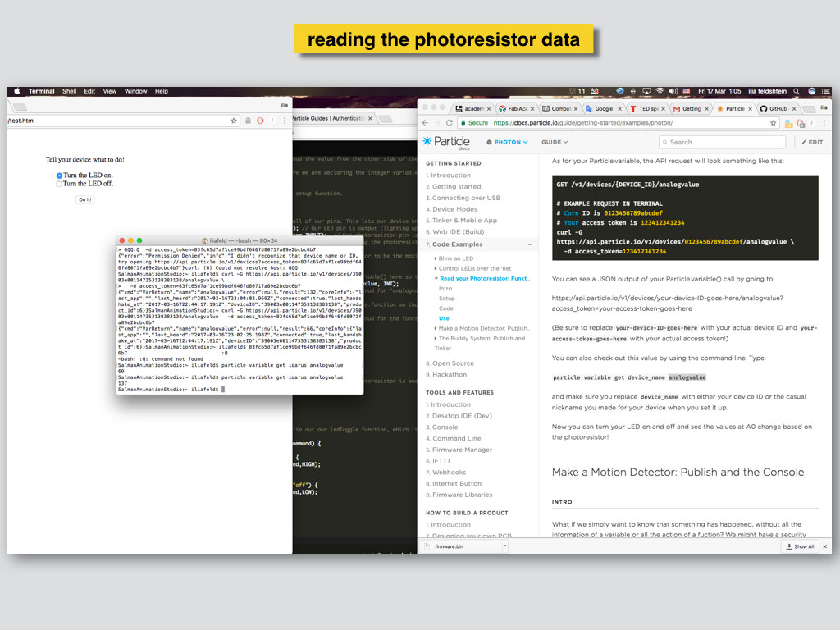Go back in the Particle docs browser
The height and width of the screenshot is (630, 840).
[426, 123]
